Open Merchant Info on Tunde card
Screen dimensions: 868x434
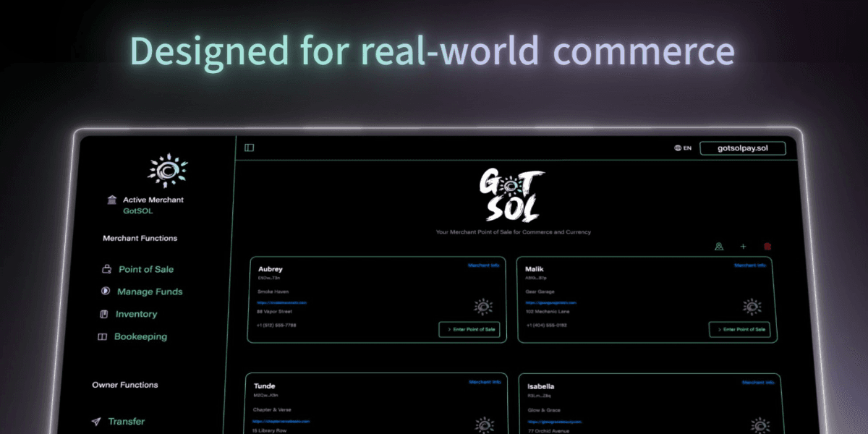485,382
